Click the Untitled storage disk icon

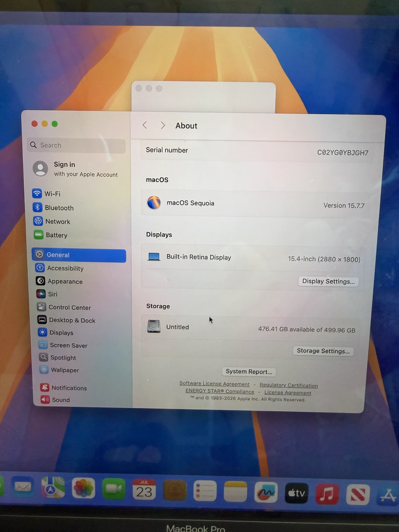pyautogui.click(x=154, y=326)
